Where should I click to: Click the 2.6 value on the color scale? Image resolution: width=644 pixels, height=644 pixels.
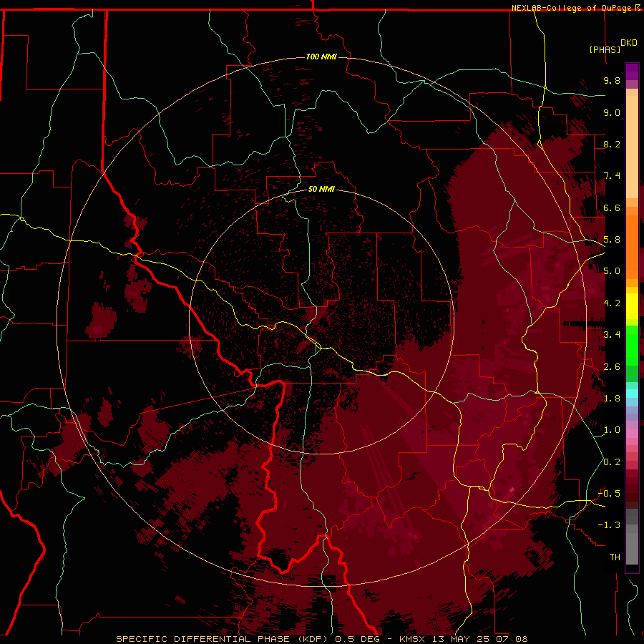point(612,367)
